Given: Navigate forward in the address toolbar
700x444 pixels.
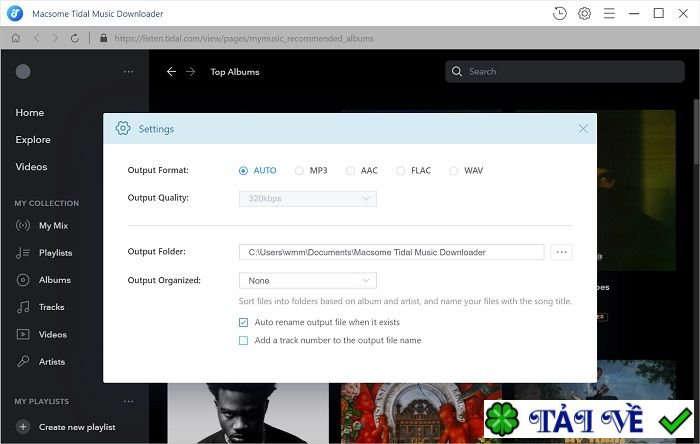Looking at the screenshot, I should pyautogui.click(x=55, y=38).
